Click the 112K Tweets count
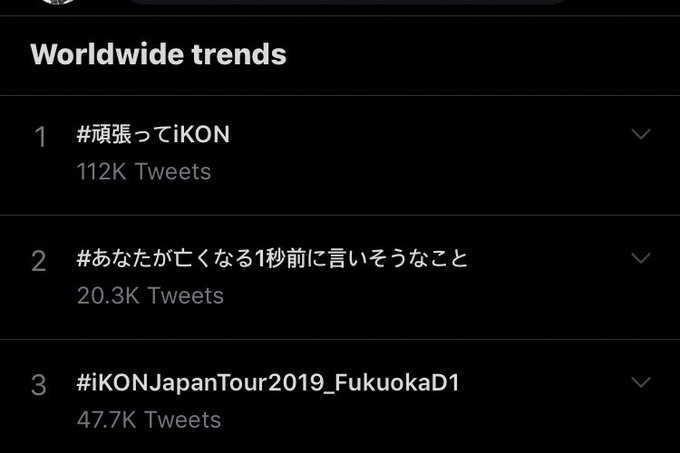This screenshot has width=680, height=453. tap(144, 172)
